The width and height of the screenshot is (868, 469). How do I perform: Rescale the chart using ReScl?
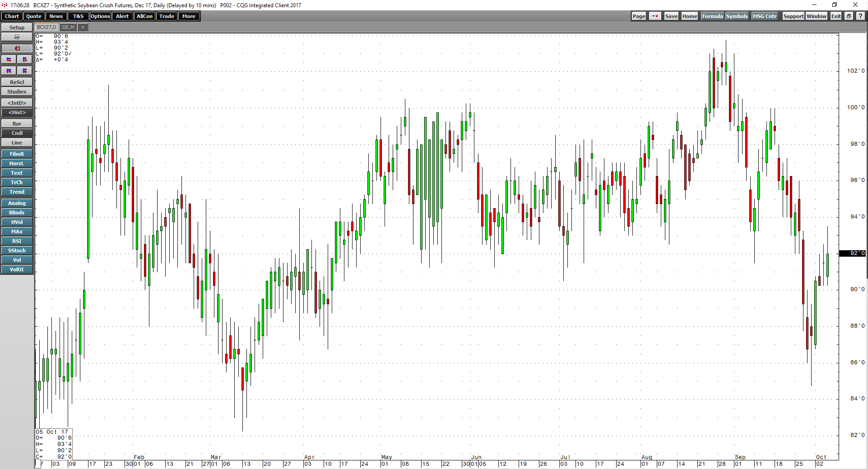tap(17, 82)
